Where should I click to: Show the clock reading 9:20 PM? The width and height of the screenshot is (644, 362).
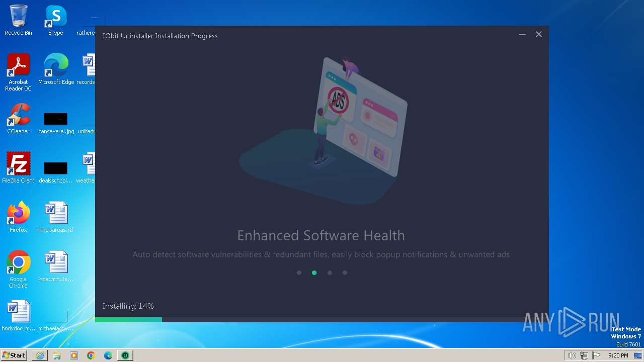coord(618,355)
